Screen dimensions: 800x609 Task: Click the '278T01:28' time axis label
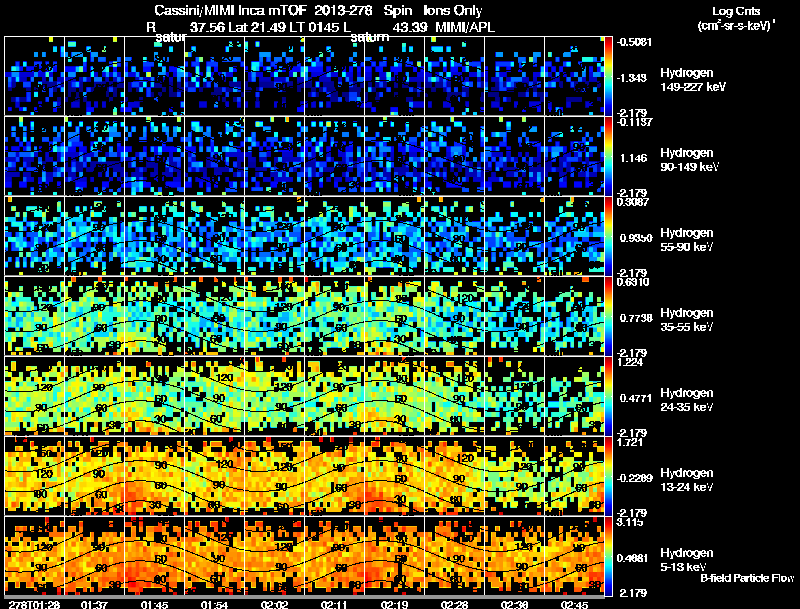[x=35, y=604]
